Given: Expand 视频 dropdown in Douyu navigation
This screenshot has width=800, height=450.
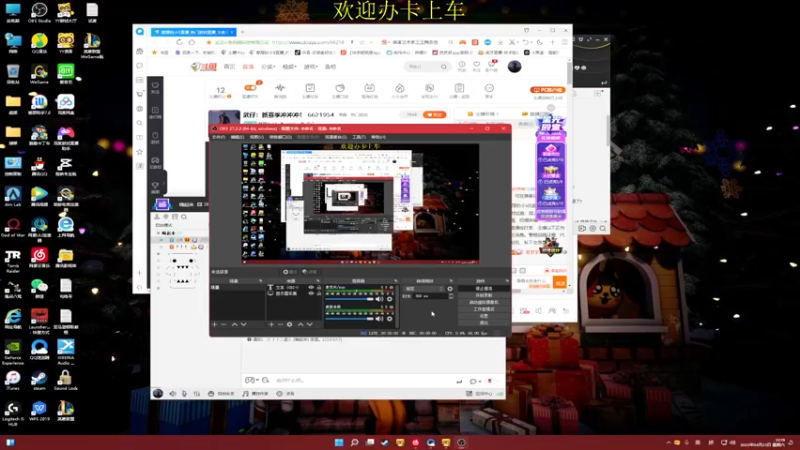Looking at the screenshot, I should pos(289,67).
